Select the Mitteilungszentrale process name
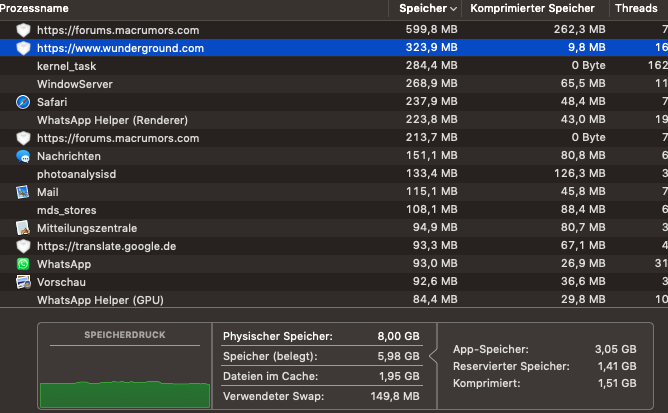This screenshot has height=413, width=668. [x=87, y=228]
